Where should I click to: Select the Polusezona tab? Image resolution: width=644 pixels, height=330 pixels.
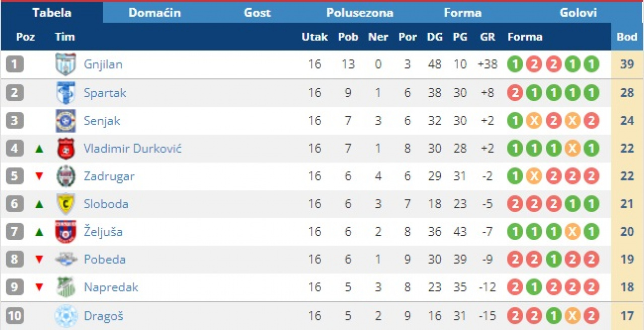[360, 13]
